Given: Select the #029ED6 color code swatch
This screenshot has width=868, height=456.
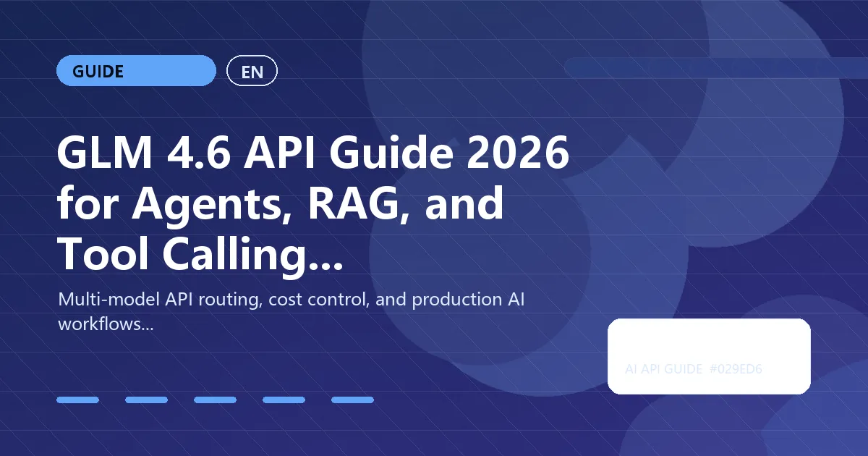Looking at the screenshot, I should click(737, 369).
